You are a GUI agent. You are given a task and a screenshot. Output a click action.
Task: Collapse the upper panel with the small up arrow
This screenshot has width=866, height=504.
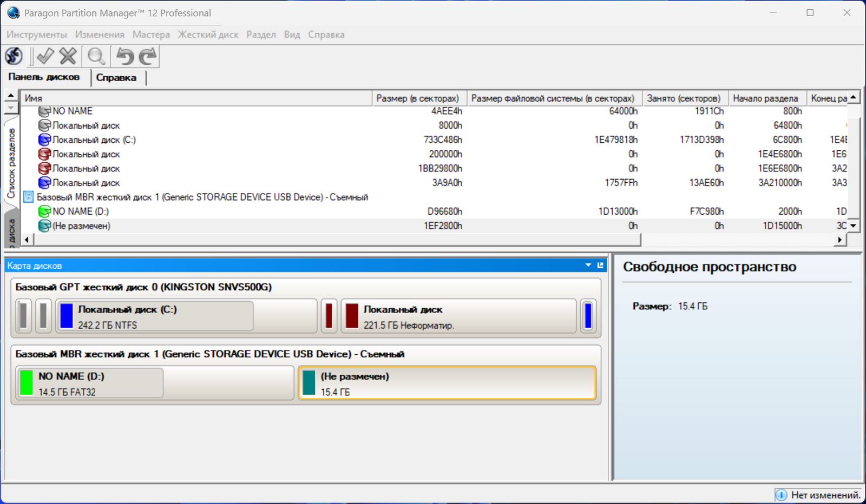[11, 96]
